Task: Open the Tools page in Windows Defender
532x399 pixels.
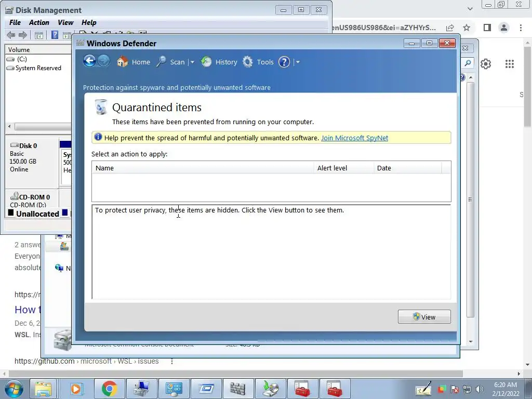Action: (x=258, y=62)
